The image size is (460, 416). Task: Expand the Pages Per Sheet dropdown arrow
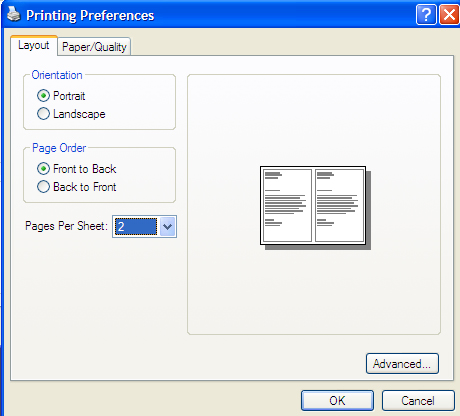click(167, 227)
